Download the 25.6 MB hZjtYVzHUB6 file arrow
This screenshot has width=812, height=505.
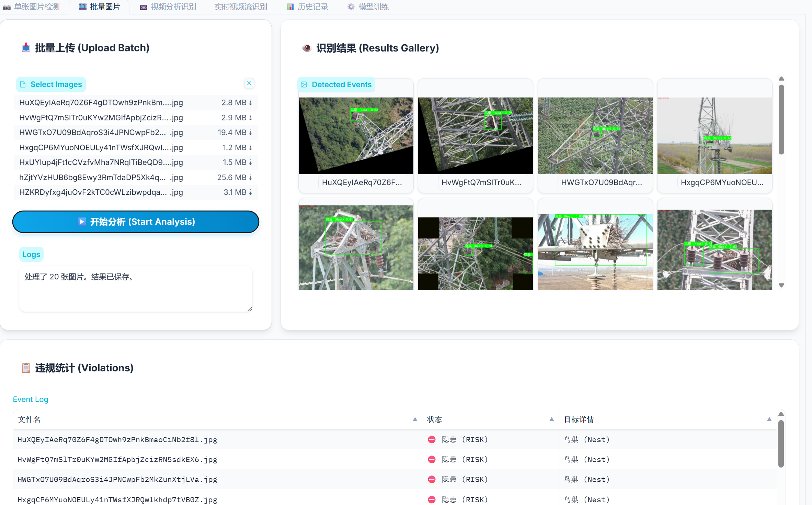coord(251,178)
